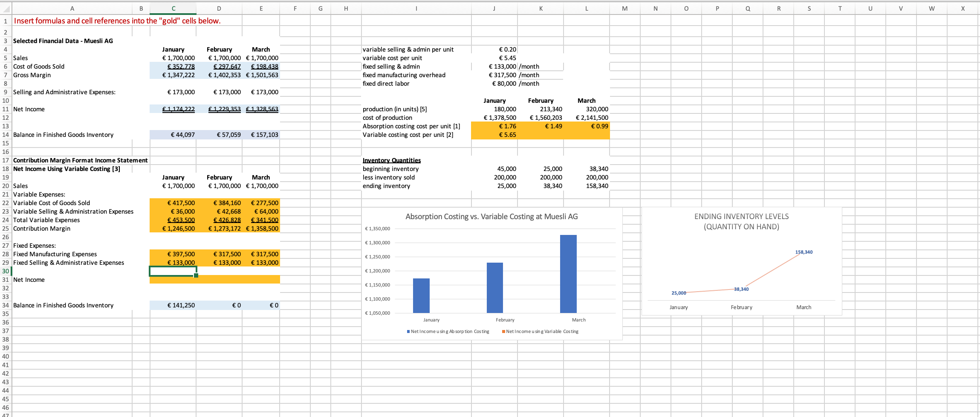
Task: Click the 158,340 data label on line chart
Action: [804, 252]
